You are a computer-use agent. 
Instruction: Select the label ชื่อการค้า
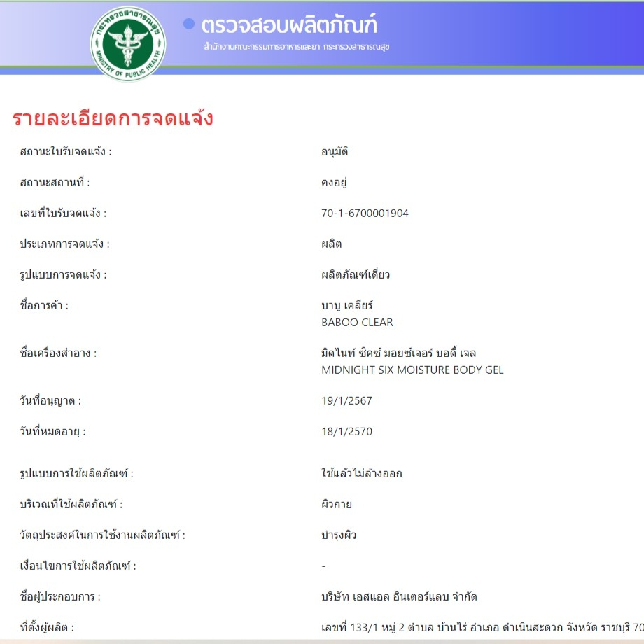44,305
